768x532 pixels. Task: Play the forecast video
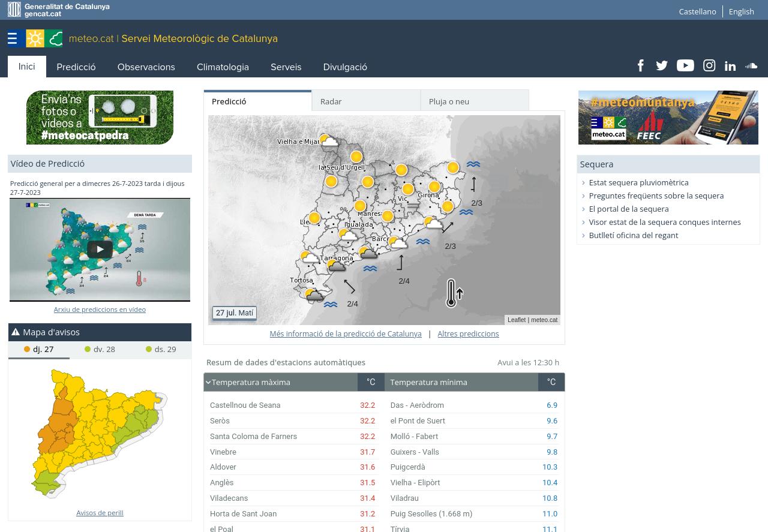[100, 249]
